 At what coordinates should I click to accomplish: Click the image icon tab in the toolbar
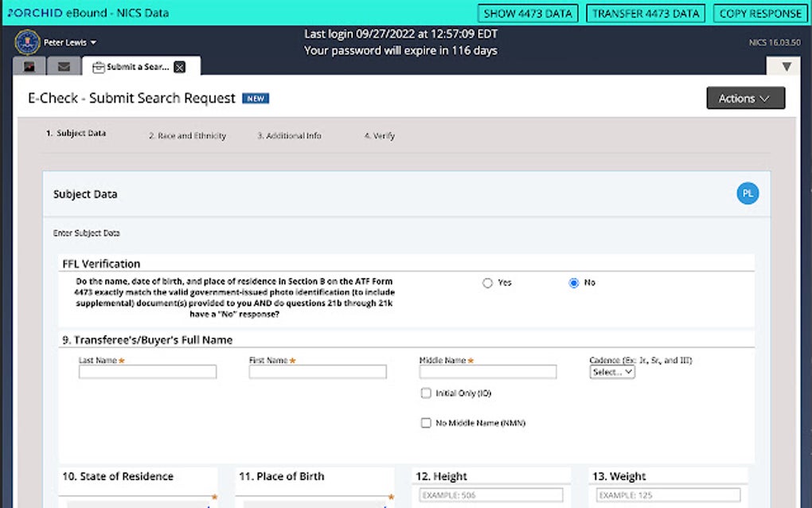click(29, 67)
